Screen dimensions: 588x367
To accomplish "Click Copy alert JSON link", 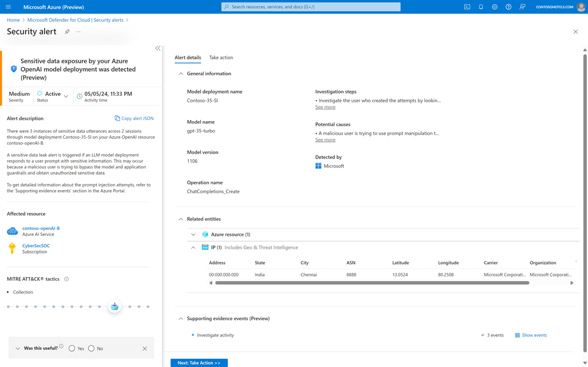I will pos(137,118).
